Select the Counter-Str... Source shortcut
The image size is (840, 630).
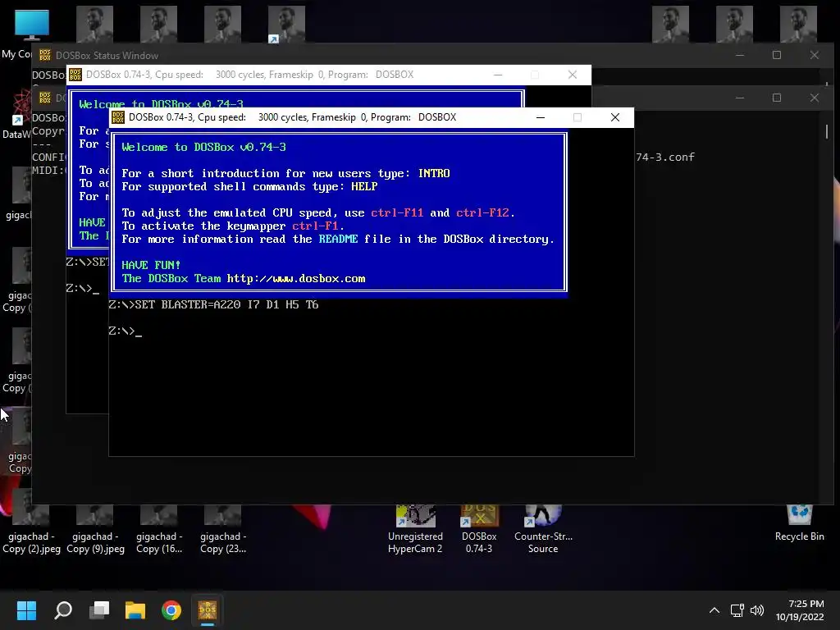pos(543,529)
